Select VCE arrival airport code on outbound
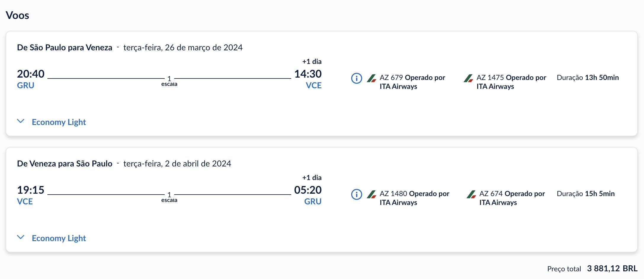 (x=314, y=85)
